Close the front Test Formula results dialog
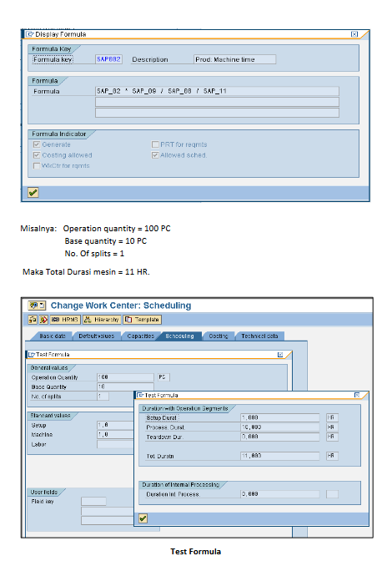The image size is (392, 566). [x=357, y=395]
